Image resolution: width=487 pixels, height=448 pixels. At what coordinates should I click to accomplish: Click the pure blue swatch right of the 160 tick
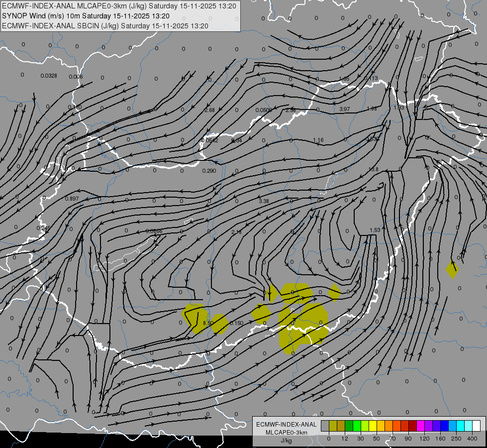445,426
